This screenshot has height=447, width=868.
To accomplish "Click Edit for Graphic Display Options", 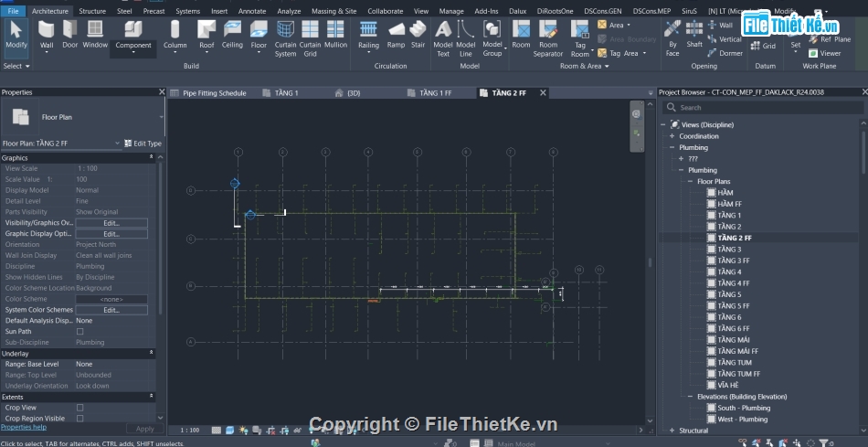I will (111, 234).
